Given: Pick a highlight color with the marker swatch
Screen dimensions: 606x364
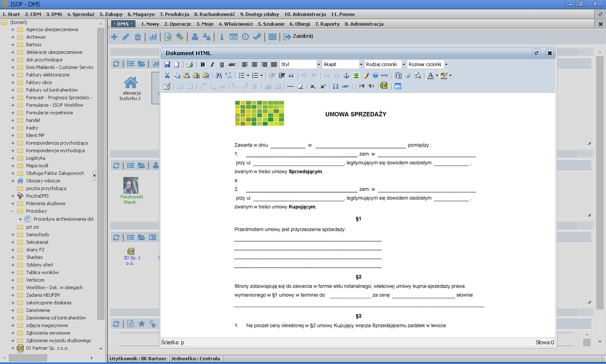Looking at the screenshot, I should tap(444, 75).
